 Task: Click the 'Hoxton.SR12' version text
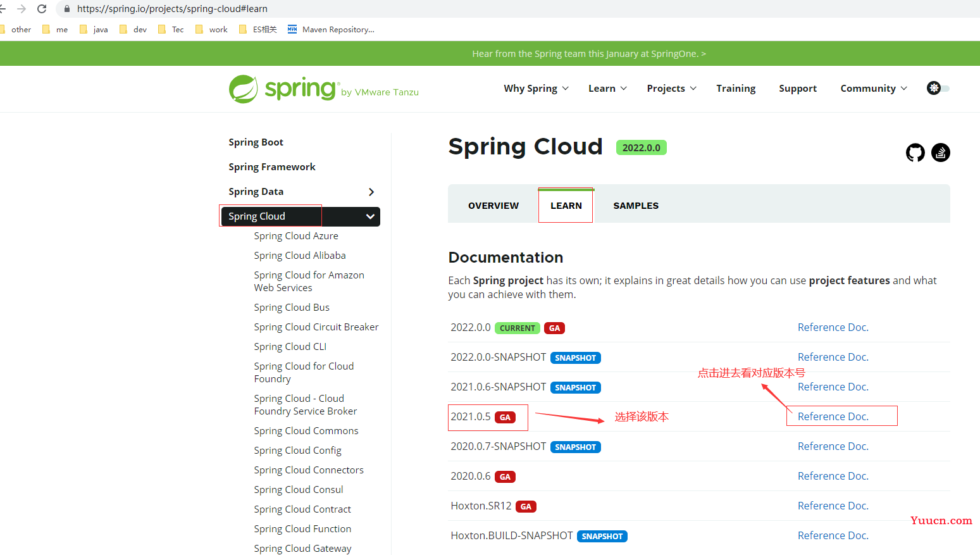point(481,506)
